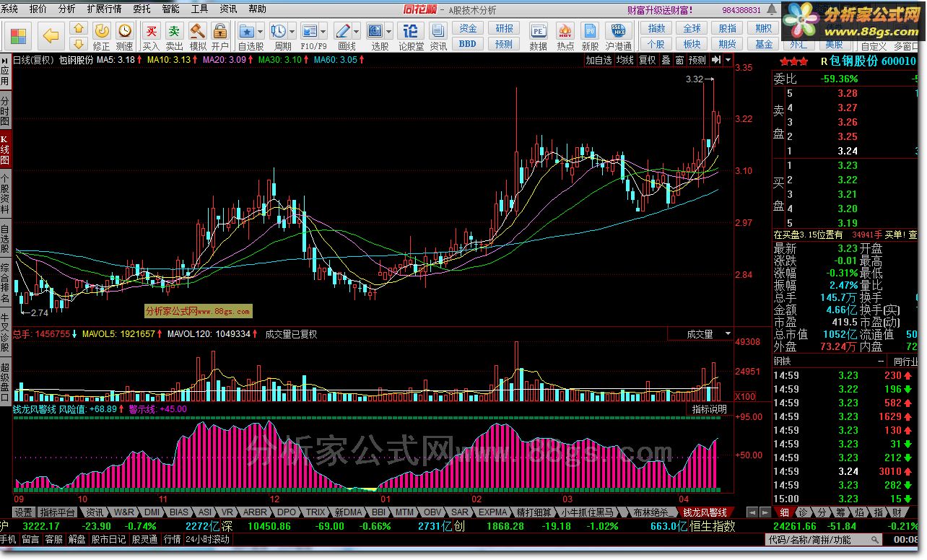Click the 板块 button
Viewport: 927px width, 560px height.
coord(692,44)
